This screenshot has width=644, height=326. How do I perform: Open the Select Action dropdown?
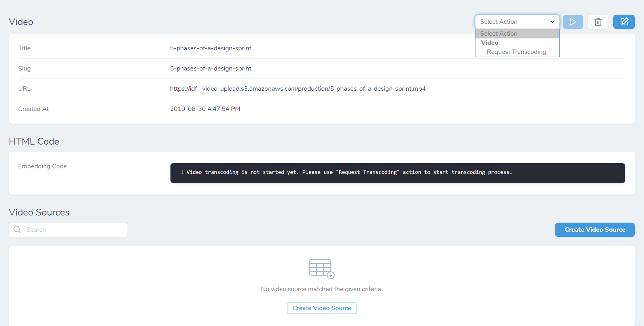(x=517, y=22)
